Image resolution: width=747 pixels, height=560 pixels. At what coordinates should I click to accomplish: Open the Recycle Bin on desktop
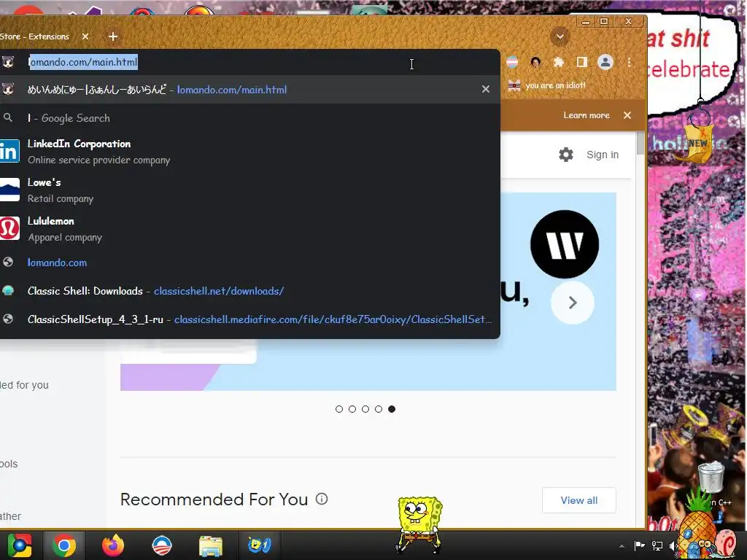click(711, 477)
